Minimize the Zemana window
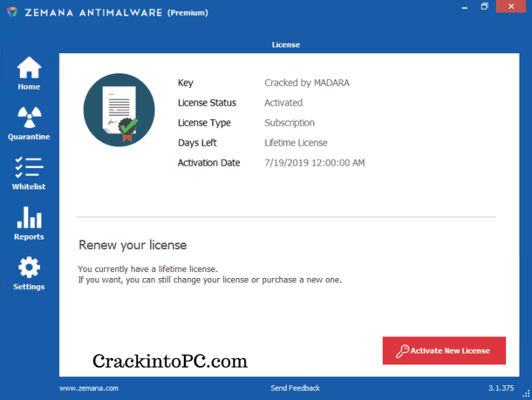The image size is (532, 400). tap(465, 7)
